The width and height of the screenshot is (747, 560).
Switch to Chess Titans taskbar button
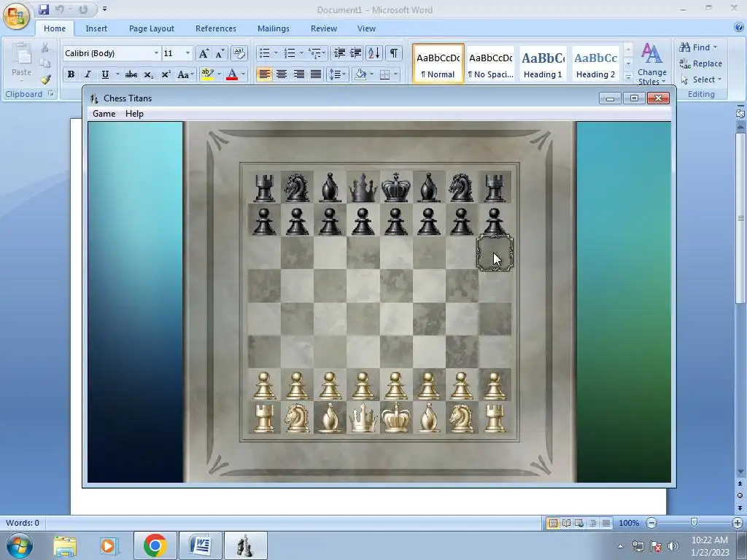click(245, 545)
